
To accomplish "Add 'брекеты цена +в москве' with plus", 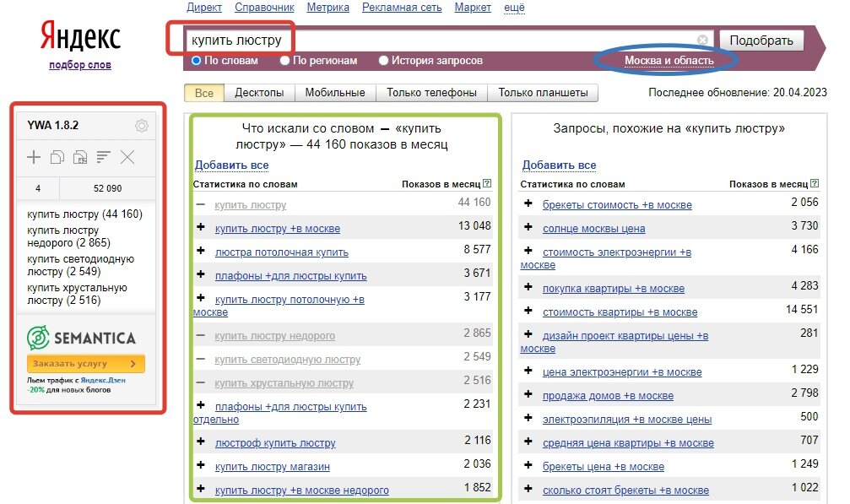I will (528, 465).
